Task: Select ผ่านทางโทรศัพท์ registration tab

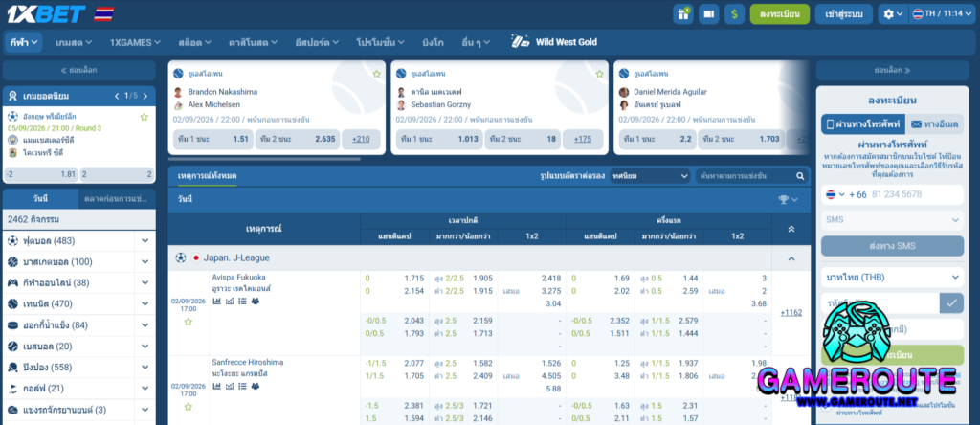Action: (862, 123)
